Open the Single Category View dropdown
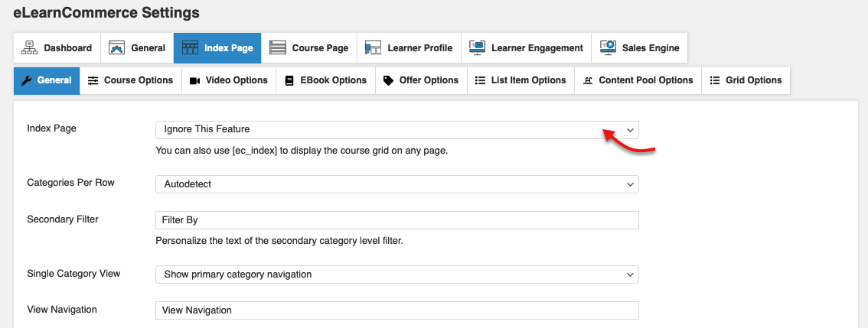This screenshot has height=328, width=868. (x=397, y=274)
